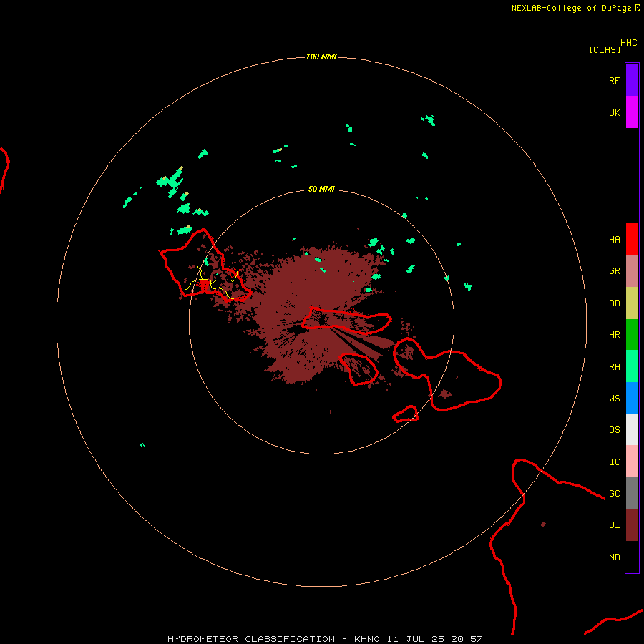This screenshot has width=644, height=644.
Task: Click the DS legend label
Action: pyautogui.click(x=614, y=430)
